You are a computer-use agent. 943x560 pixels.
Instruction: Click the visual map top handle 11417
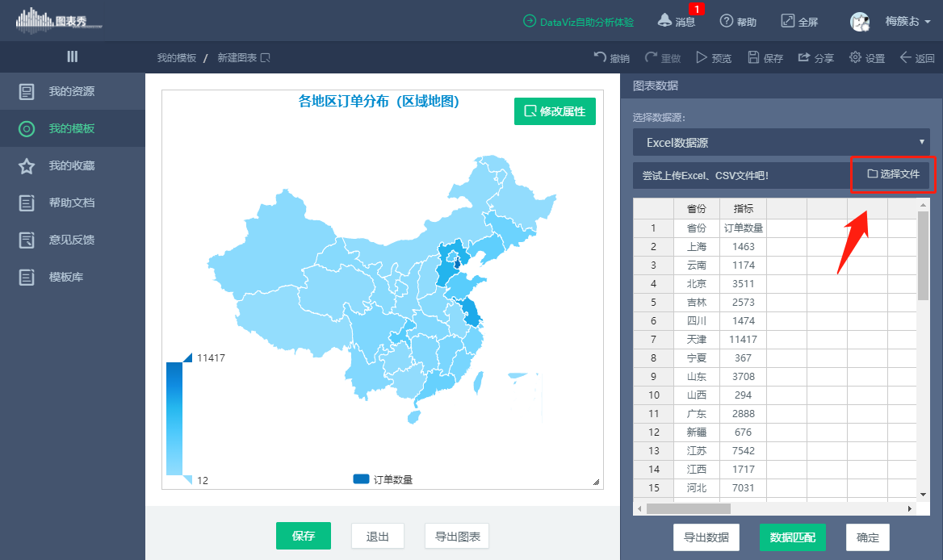187,358
